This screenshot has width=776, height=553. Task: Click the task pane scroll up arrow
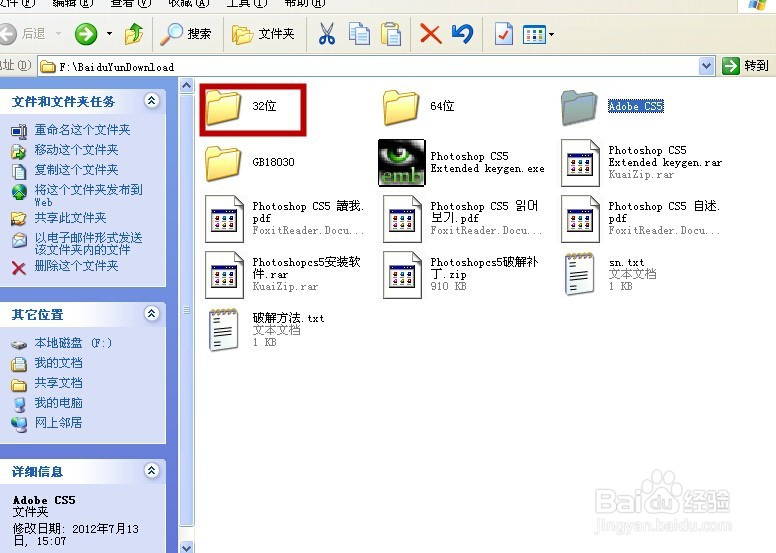point(187,86)
